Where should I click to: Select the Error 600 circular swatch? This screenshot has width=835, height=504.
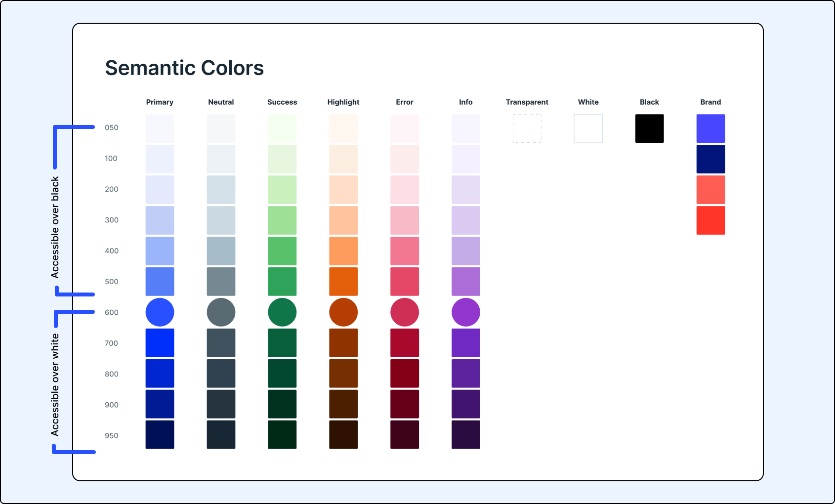pyautogui.click(x=404, y=312)
